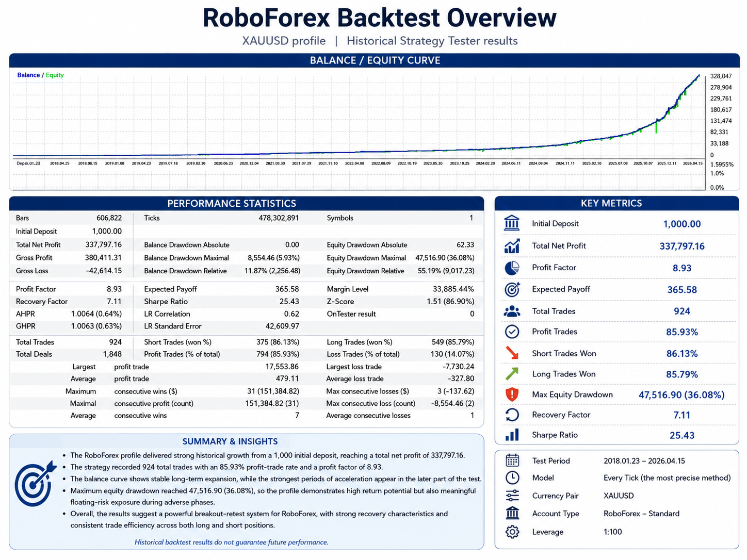Click the LR Standard Error value 42,609.97
The height and width of the screenshot is (560, 747).
pos(282,326)
